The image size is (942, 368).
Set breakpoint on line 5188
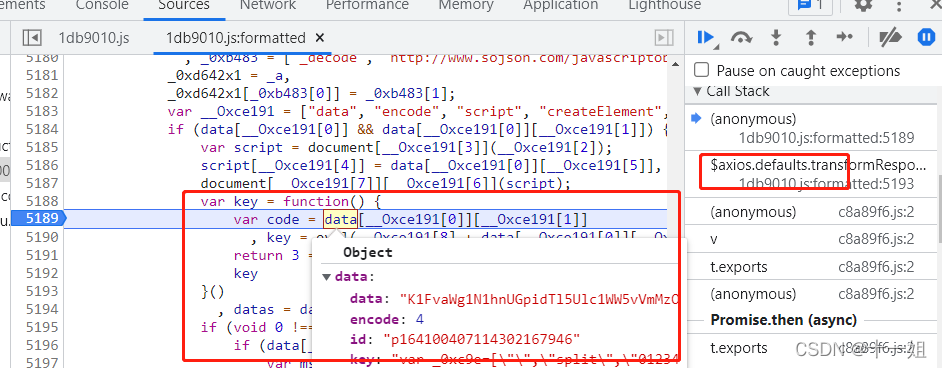pyautogui.click(x=42, y=201)
